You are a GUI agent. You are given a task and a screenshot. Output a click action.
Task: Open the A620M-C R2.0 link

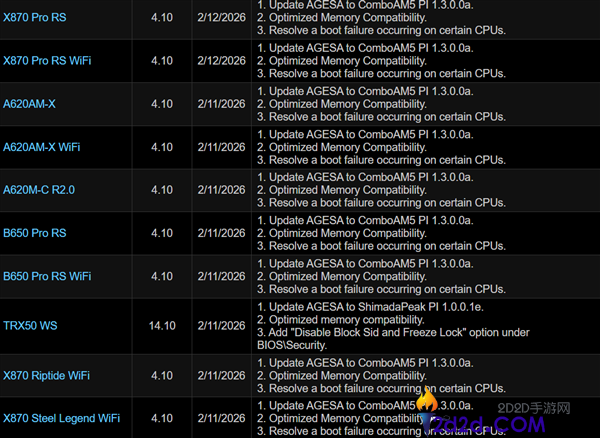[x=39, y=190]
